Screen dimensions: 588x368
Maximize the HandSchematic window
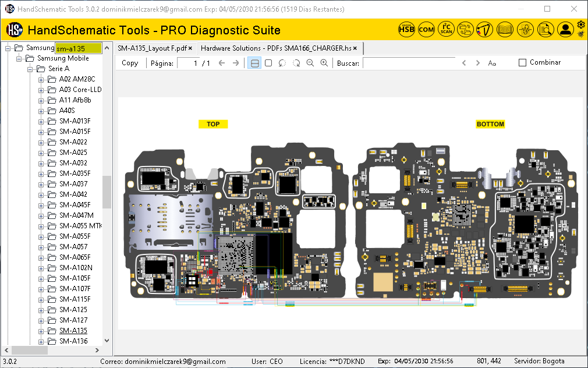point(547,9)
